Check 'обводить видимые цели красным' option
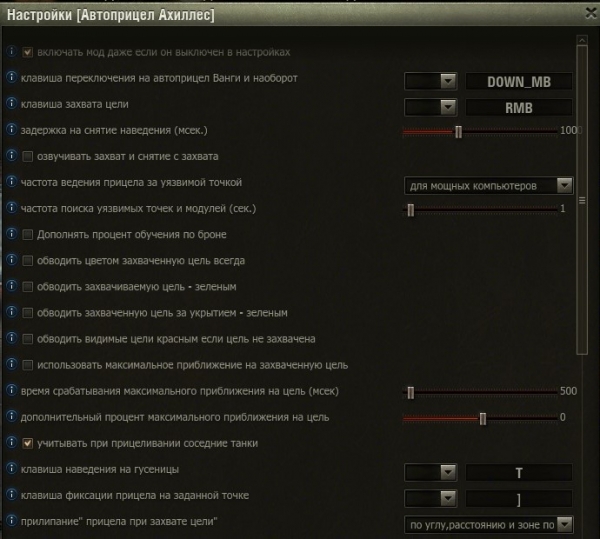This screenshot has height=539, width=600. [28, 339]
